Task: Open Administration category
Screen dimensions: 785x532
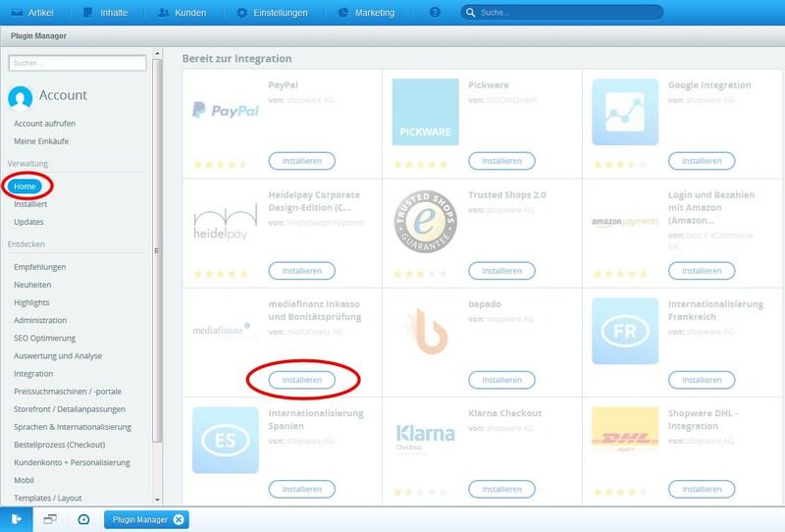Action: (40, 320)
